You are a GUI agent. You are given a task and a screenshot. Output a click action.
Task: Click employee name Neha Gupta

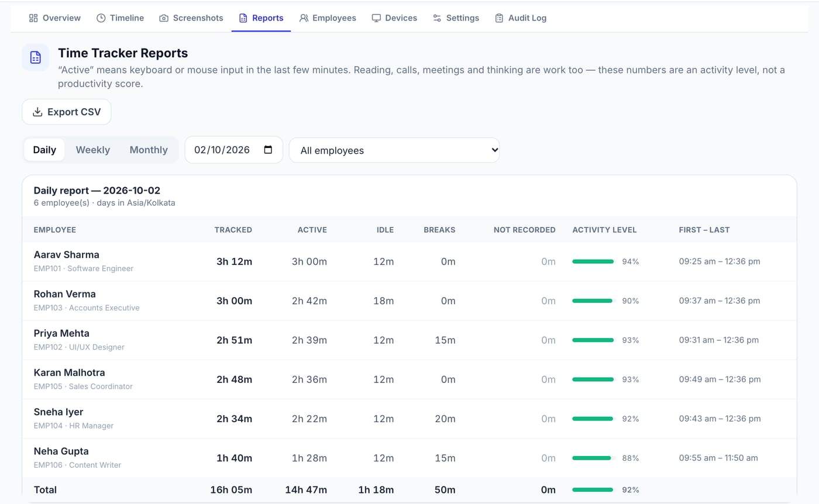coord(61,451)
